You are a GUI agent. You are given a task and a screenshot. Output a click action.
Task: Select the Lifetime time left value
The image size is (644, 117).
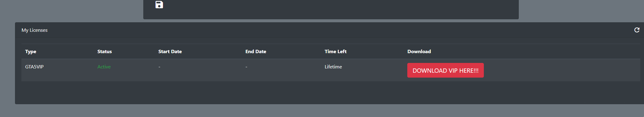[333, 67]
